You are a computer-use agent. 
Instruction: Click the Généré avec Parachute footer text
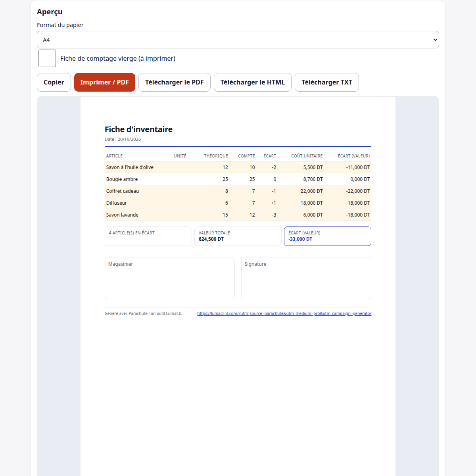click(x=144, y=313)
